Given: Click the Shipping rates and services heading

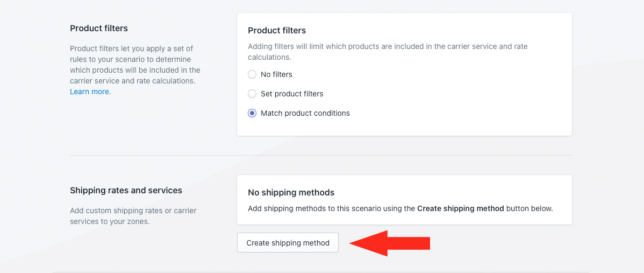Looking at the screenshot, I should click(x=126, y=190).
